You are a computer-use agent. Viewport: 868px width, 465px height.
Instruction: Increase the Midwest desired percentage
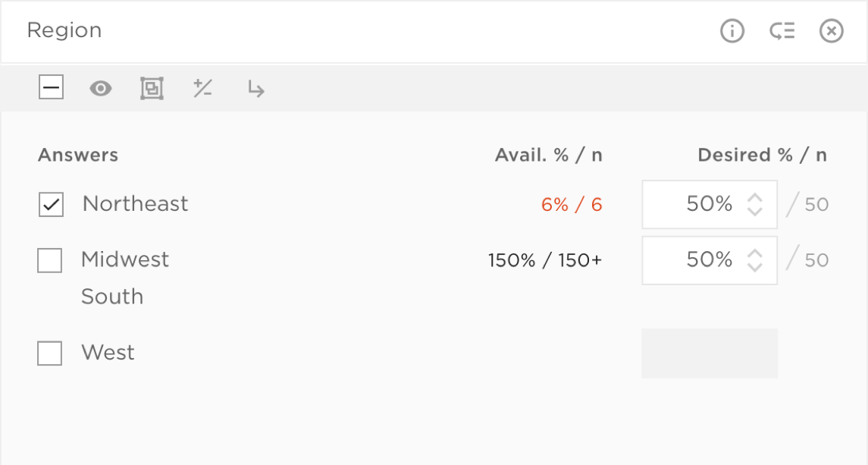(754, 254)
